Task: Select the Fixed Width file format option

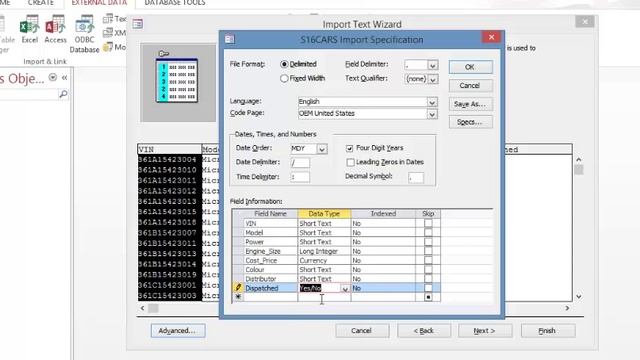Action: coord(284,78)
